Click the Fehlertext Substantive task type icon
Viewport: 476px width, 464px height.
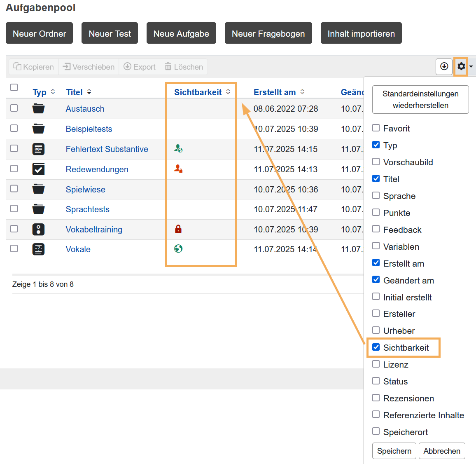point(38,149)
